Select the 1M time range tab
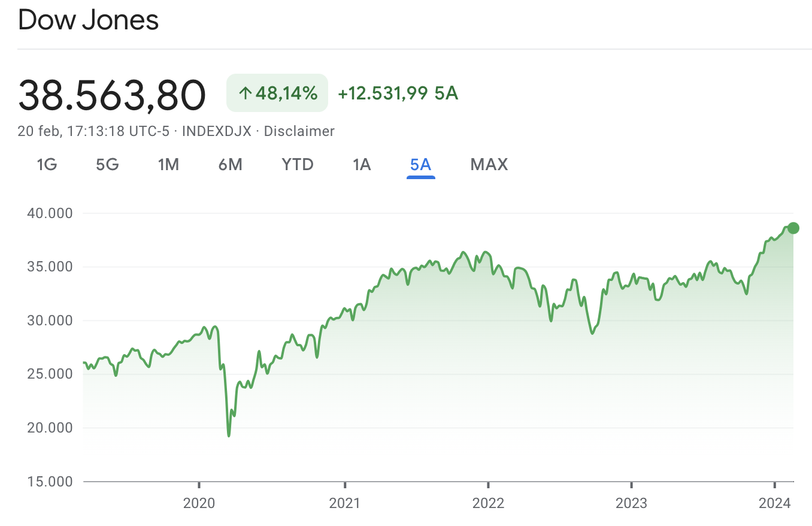Image resolution: width=812 pixels, height=526 pixels. (168, 164)
